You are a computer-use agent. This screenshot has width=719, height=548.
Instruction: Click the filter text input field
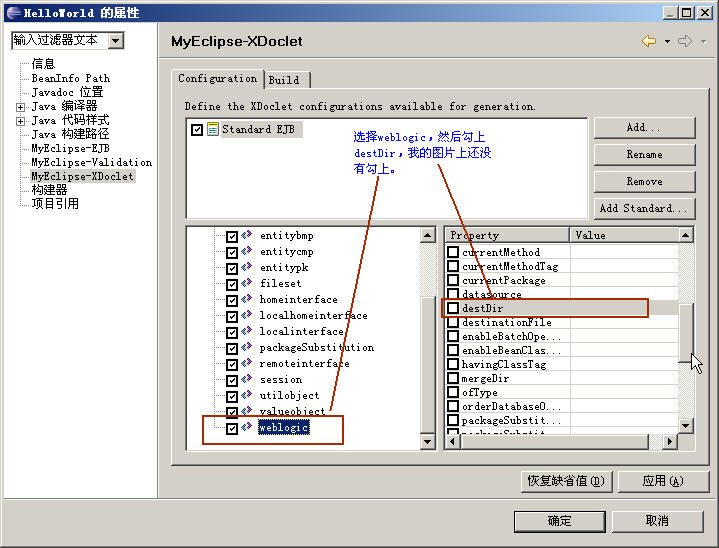(60, 41)
